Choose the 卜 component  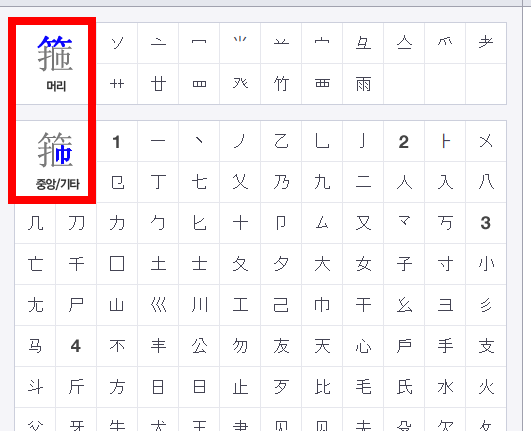pos(445,141)
